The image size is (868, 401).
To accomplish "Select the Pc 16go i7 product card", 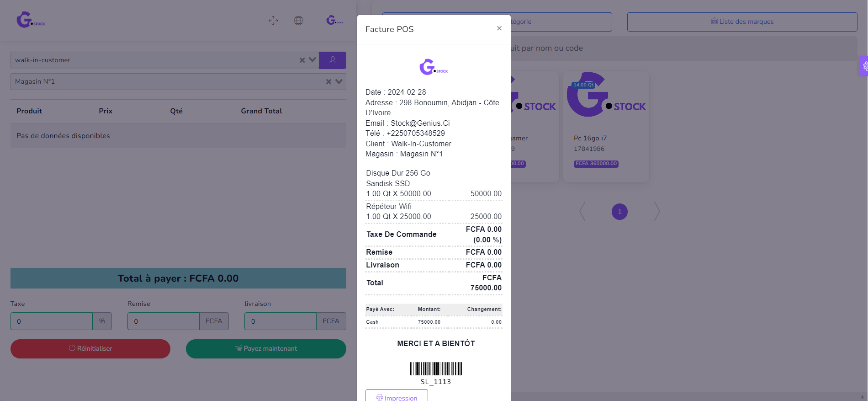I will (x=606, y=127).
